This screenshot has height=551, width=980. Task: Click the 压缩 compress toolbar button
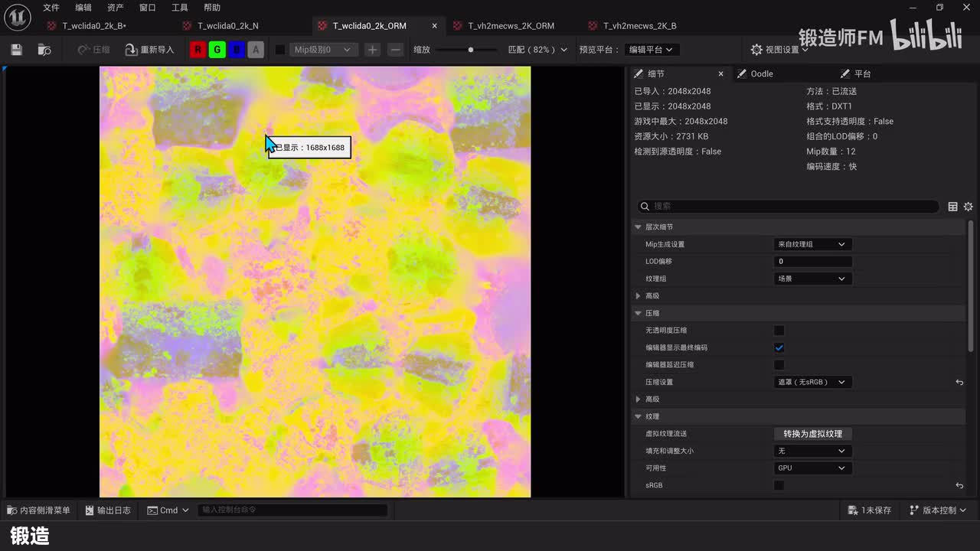[x=94, y=50]
